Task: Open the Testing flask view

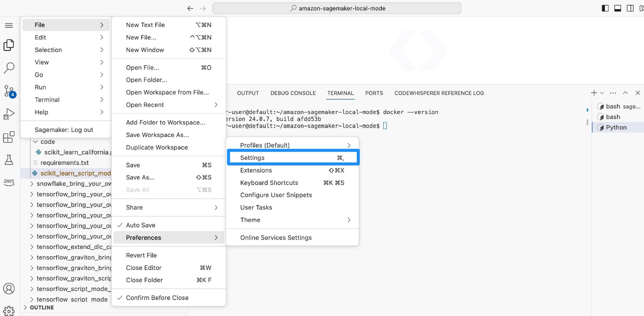Action: coord(9,159)
